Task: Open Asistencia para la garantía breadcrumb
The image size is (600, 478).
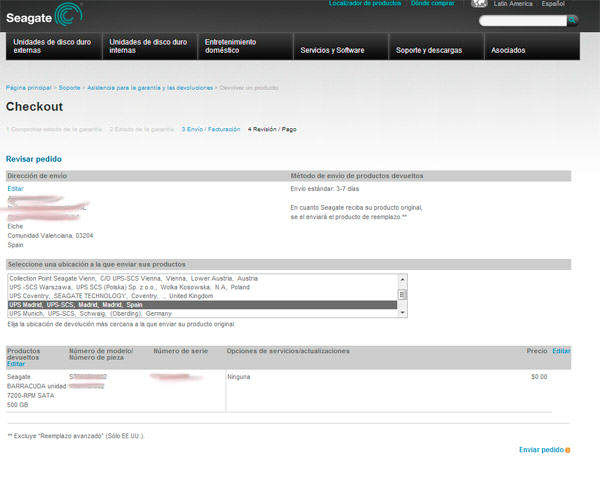Action: (x=150, y=88)
